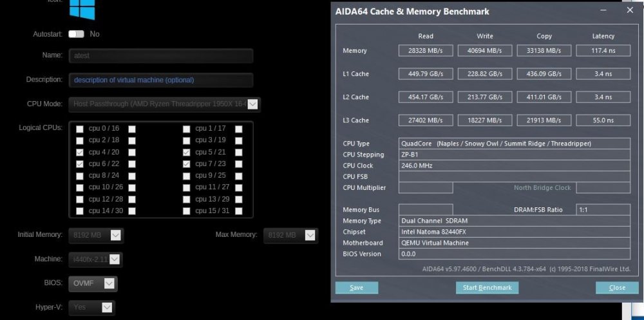Screen dimensions: 644x320
Task: Check the cpu 3 checkbox before 'cpu 3 / 19'
Action: pos(187,140)
